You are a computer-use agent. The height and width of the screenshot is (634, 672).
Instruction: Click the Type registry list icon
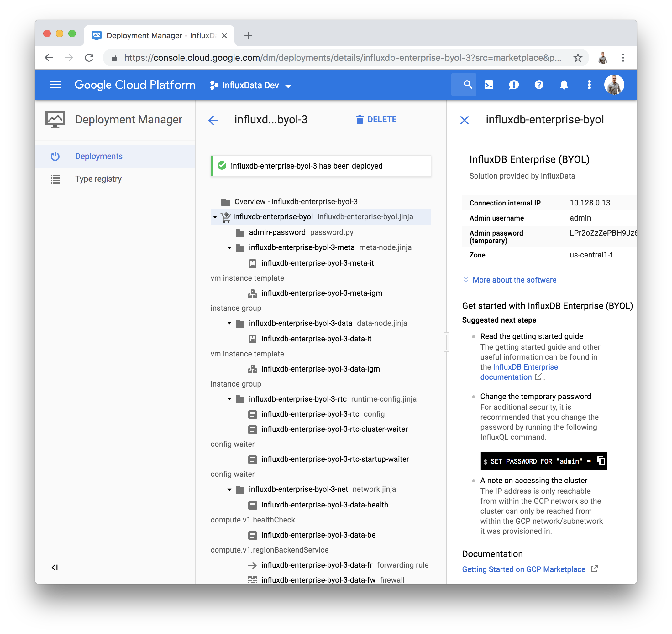pos(55,179)
